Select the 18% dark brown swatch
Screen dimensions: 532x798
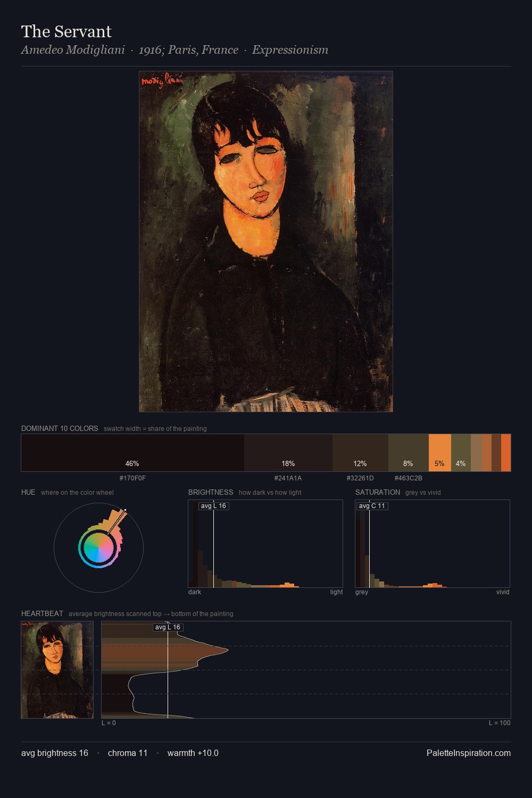coord(288,453)
